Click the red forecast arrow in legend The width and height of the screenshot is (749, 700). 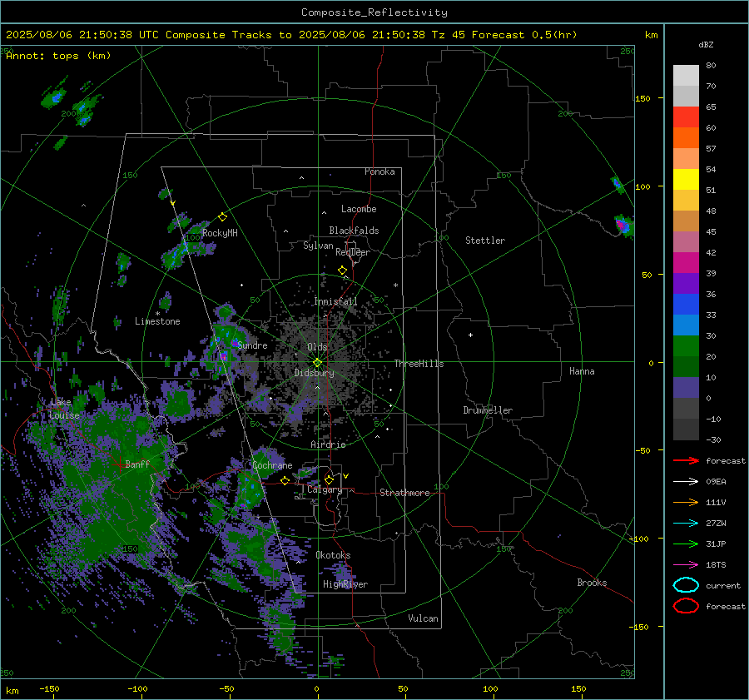point(686,460)
